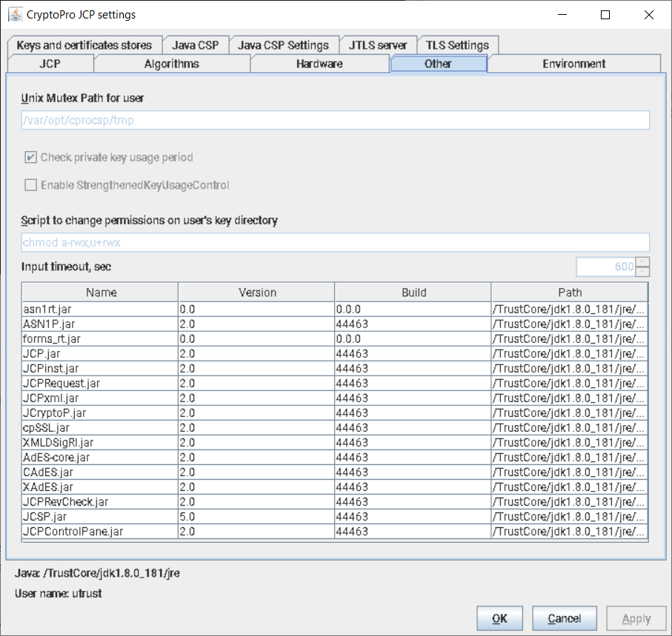The width and height of the screenshot is (672, 636).
Task: Switch to Keys and certificates stores tab
Action: coord(84,45)
